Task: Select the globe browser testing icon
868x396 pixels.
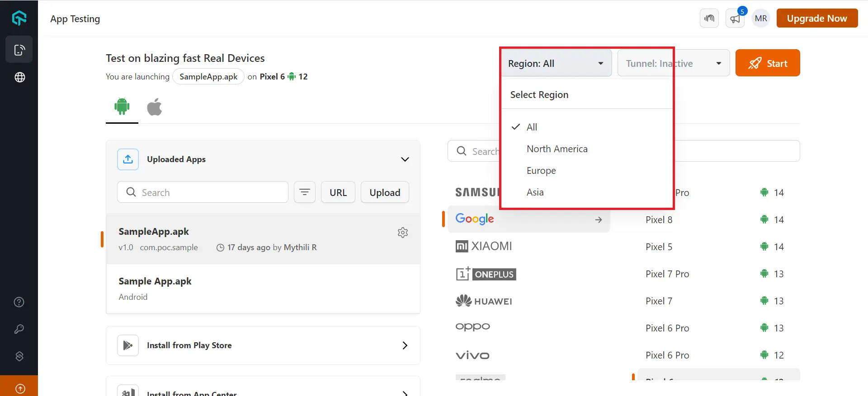Action: coord(19,77)
